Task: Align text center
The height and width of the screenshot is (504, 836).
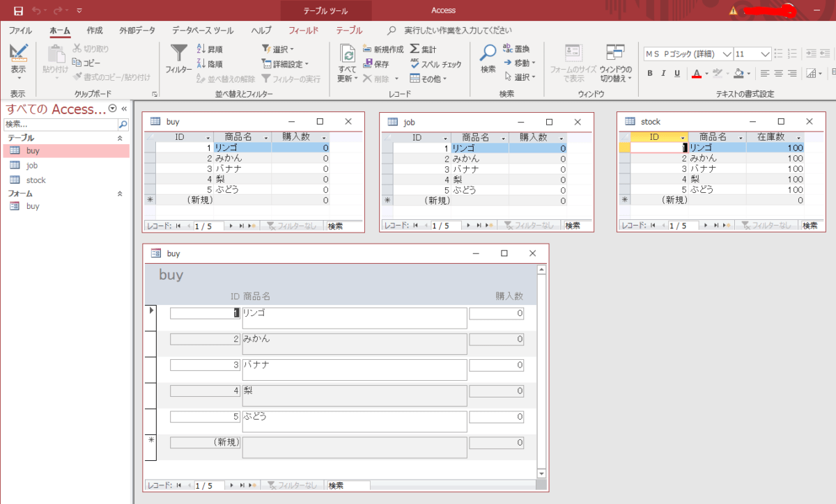Action: pyautogui.click(x=779, y=73)
